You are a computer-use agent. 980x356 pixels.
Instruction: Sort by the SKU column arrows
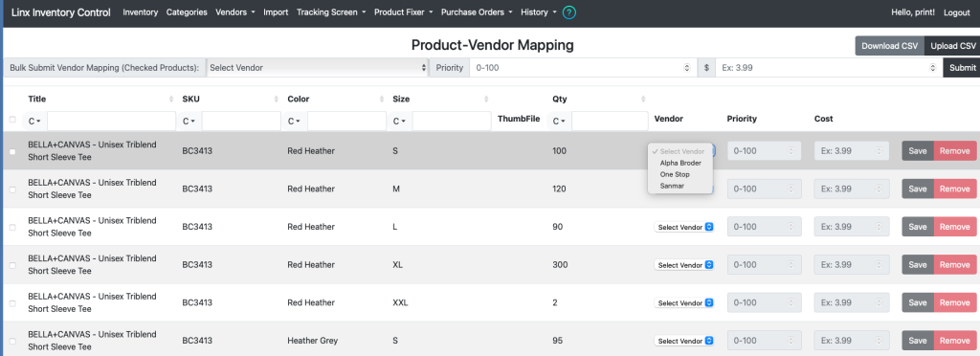tap(277, 100)
